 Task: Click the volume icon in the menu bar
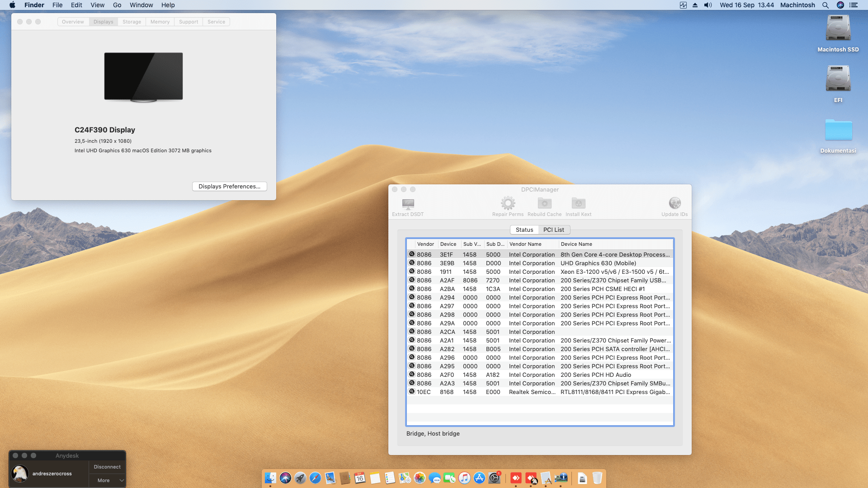[x=708, y=5]
